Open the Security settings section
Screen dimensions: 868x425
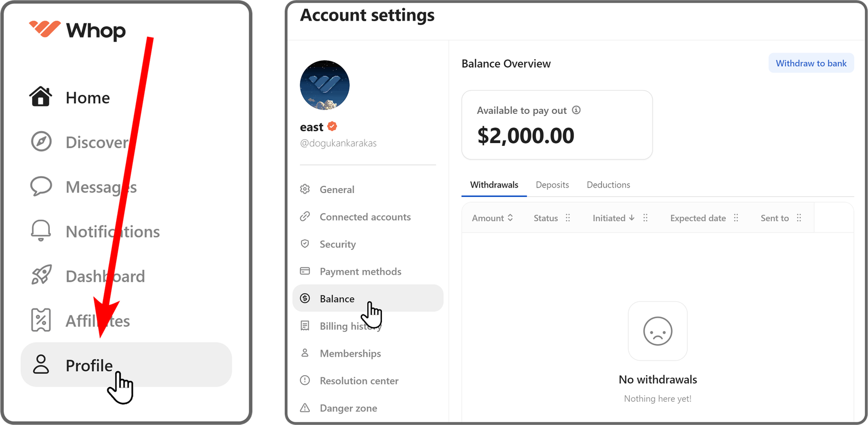click(x=337, y=244)
